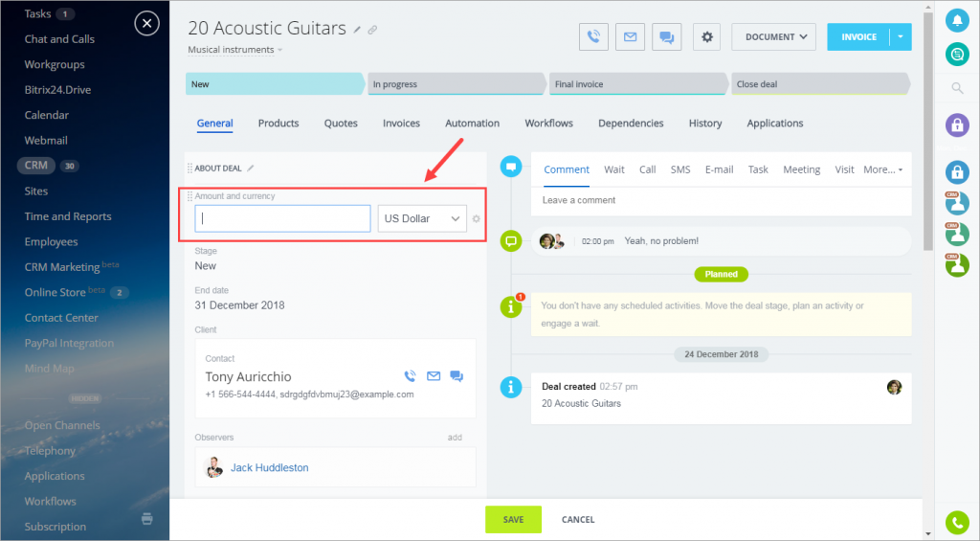Open Tasks in the left menu

tap(37, 13)
